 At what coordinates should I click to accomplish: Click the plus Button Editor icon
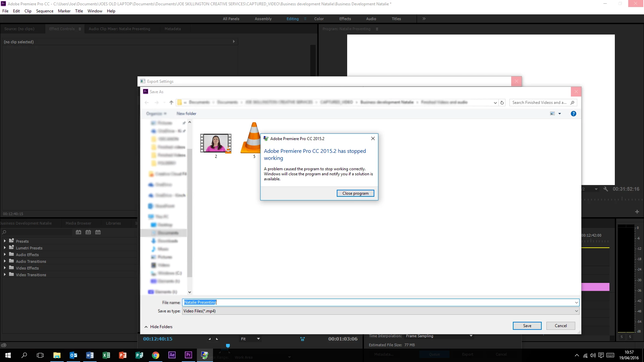point(637,212)
